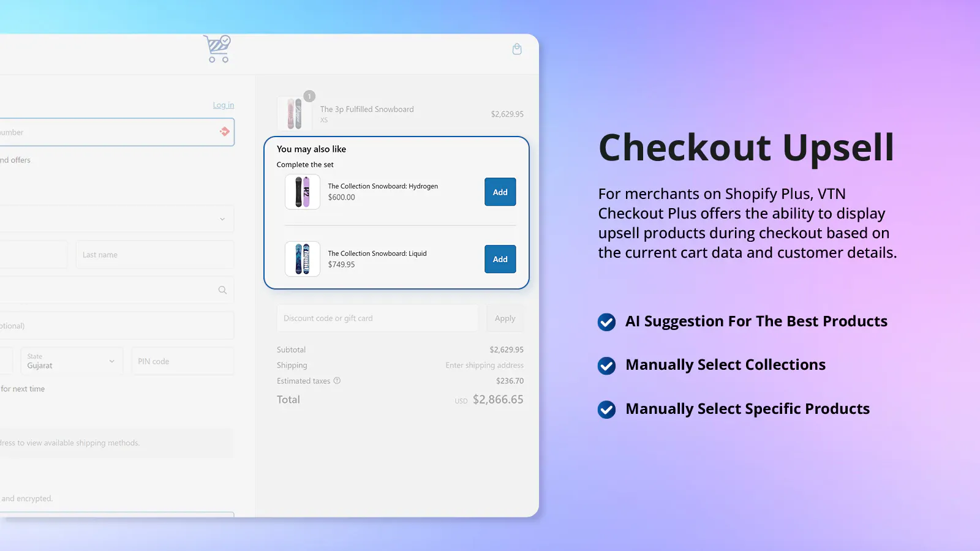Screen dimensions: 980x551
Task: Click 'Manually Select Specific Products' text
Action: (x=748, y=409)
